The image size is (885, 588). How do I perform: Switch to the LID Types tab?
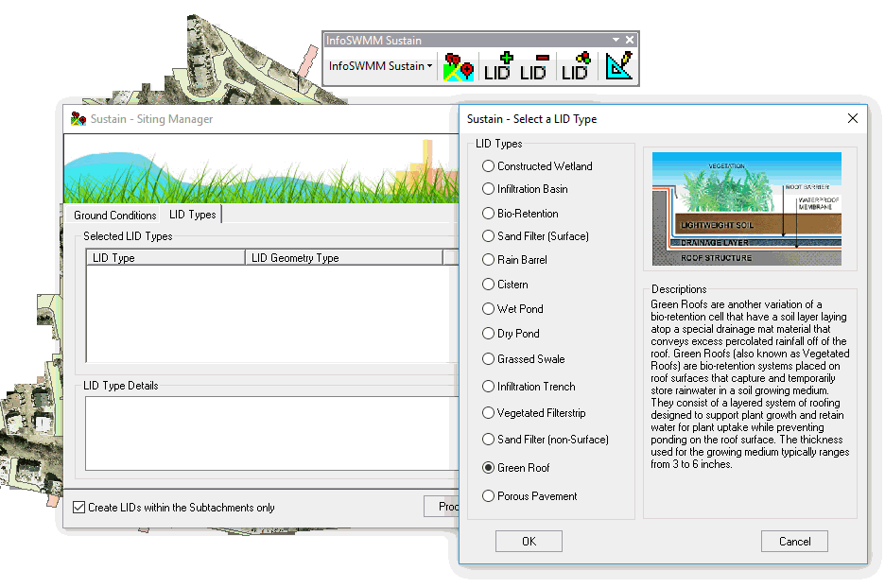point(192,215)
